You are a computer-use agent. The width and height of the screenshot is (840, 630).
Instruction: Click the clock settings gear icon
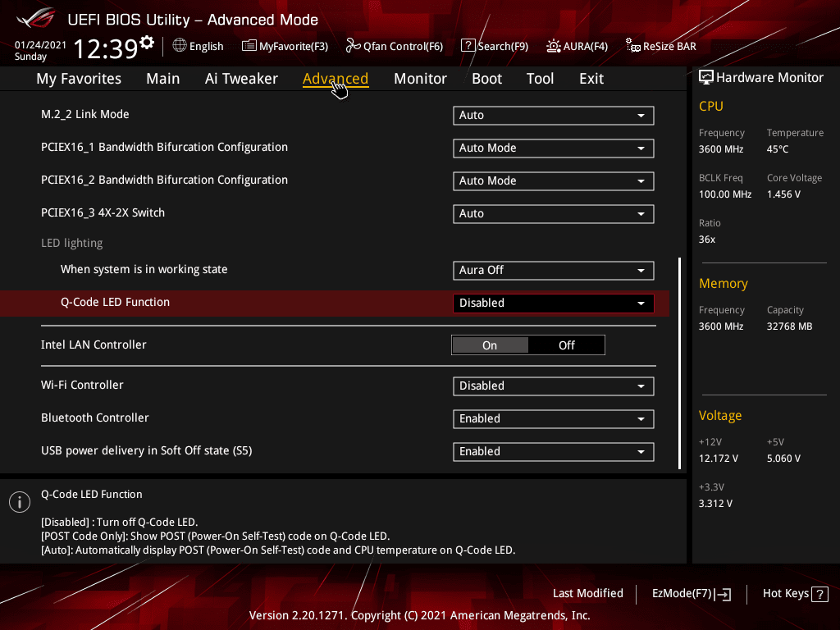(147, 43)
